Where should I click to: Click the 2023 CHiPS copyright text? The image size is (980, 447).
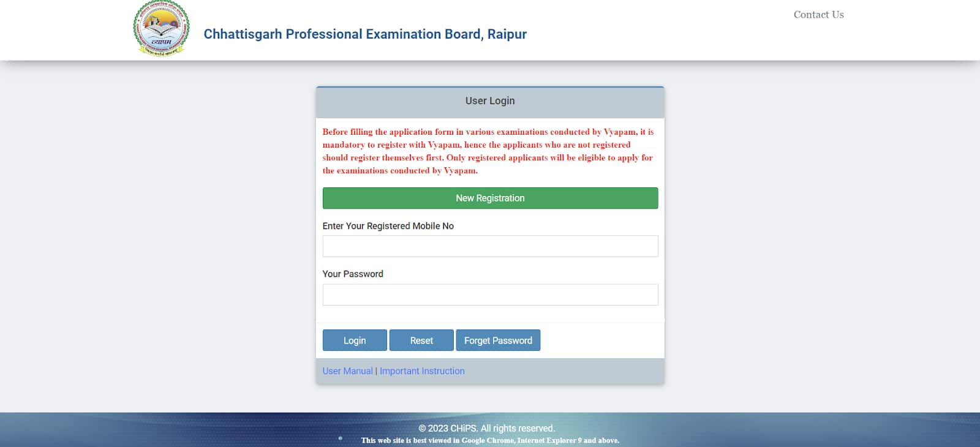click(x=486, y=428)
